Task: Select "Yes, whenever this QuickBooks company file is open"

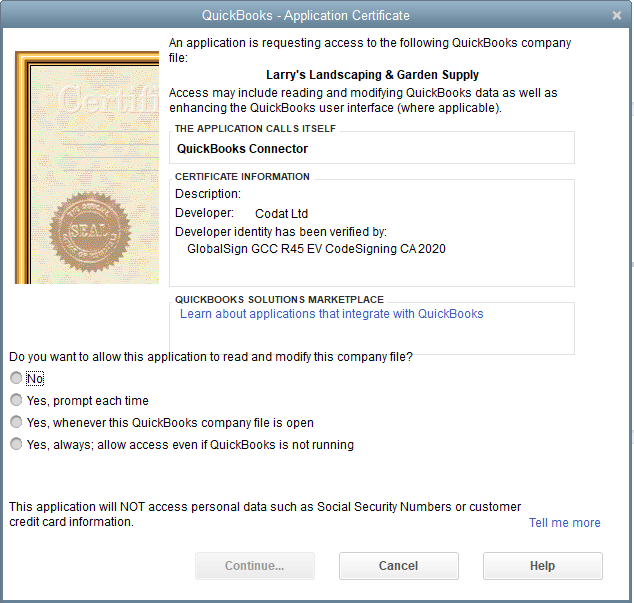Action: 16,422
